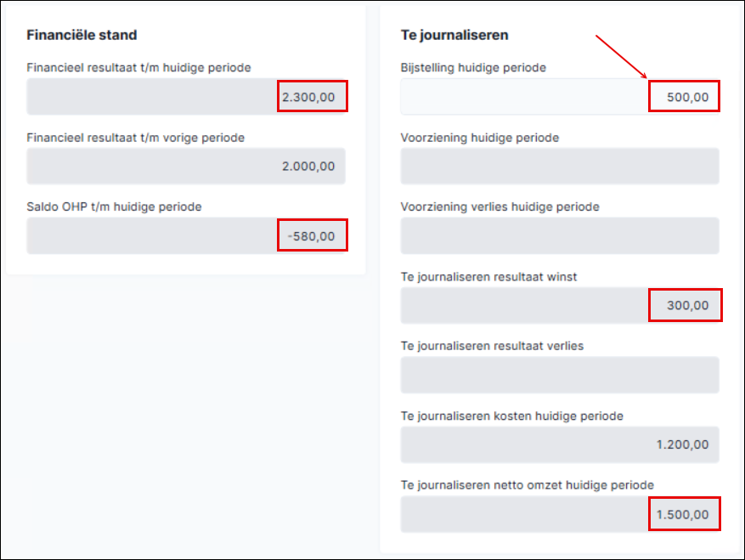The width and height of the screenshot is (745, 560).
Task: Click the 1.500,00 netto omzet value
Action: (682, 514)
